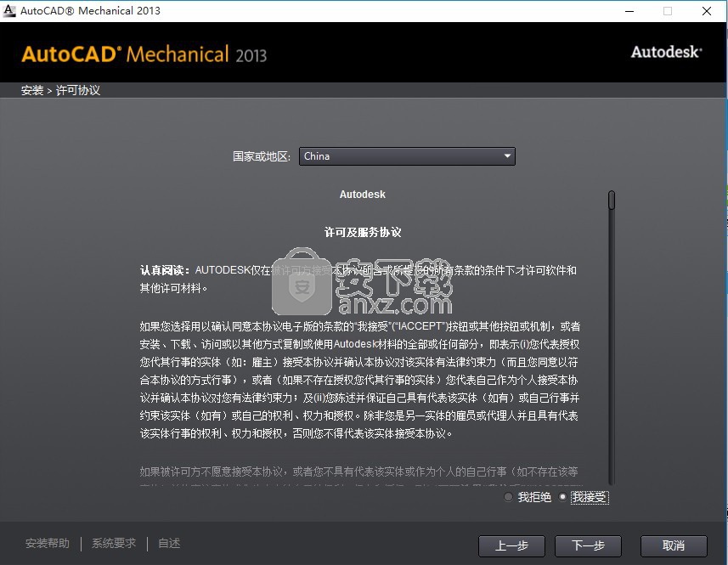Close the AutoCAD installer window
This screenshot has width=728, height=565.
coord(706,11)
